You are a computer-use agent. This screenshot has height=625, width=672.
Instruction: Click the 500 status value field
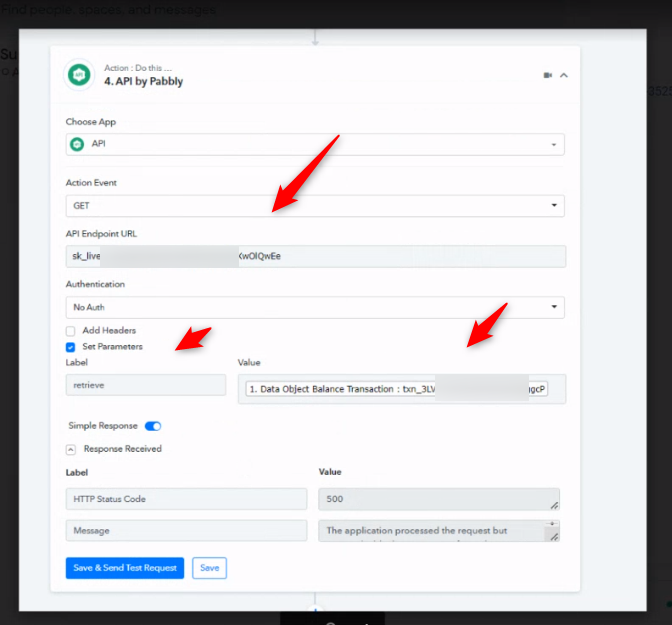tap(439, 499)
